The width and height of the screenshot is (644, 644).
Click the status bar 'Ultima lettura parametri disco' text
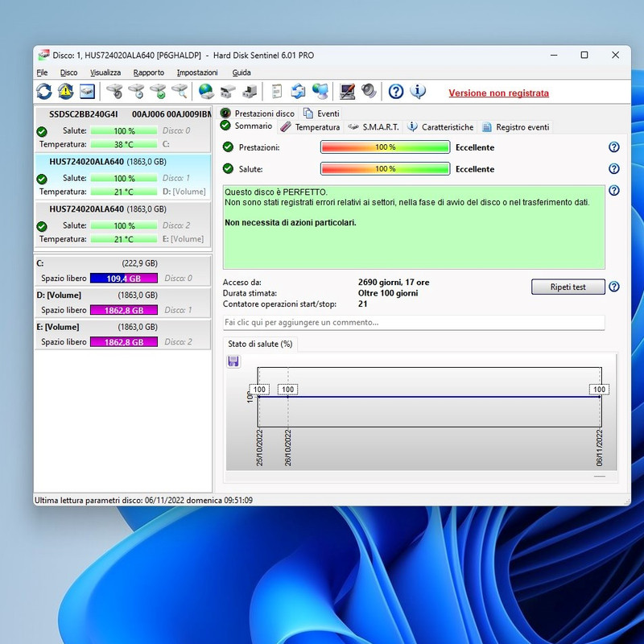143,500
